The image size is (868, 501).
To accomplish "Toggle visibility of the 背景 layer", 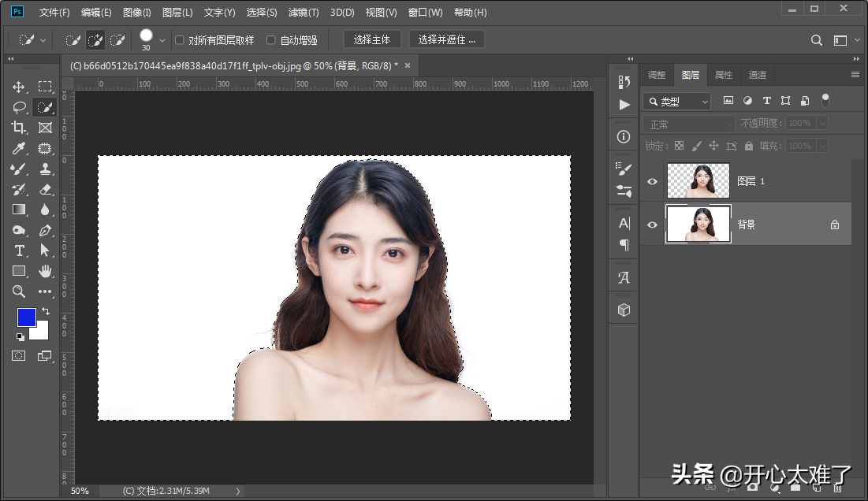I will point(652,225).
